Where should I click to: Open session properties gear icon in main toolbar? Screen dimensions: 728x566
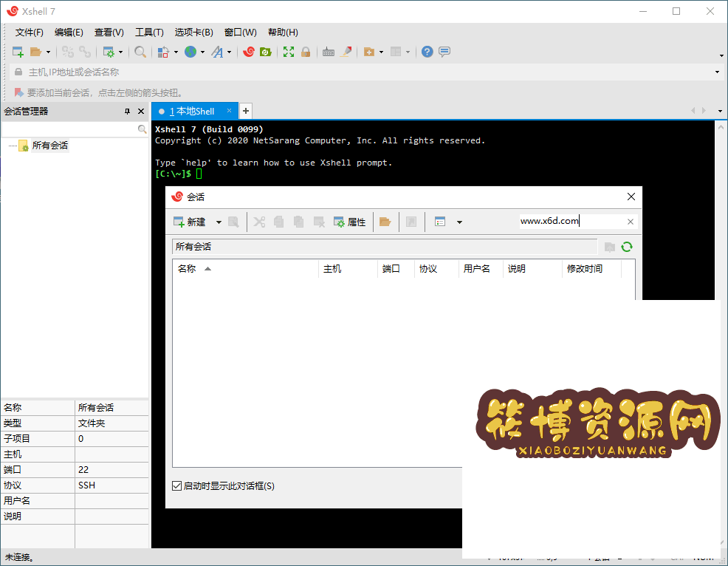(x=109, y=52)
